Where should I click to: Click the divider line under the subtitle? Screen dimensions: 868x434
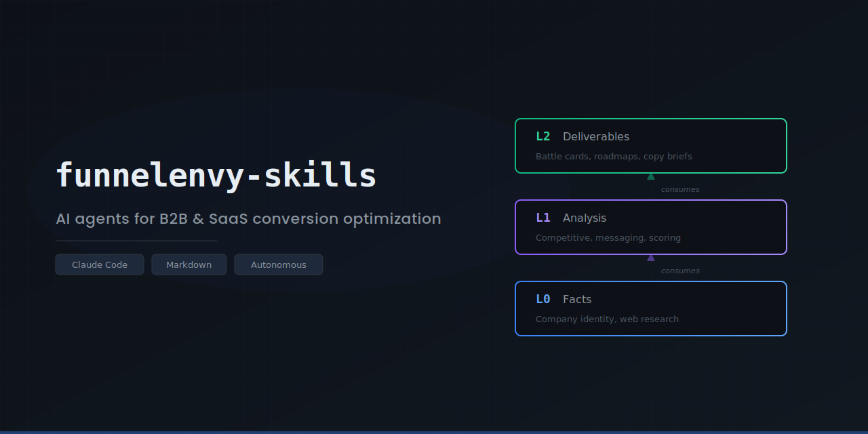coord(136,241)
